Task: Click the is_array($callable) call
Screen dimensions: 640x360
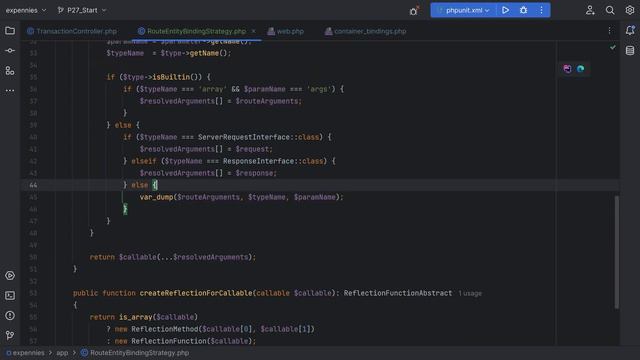Action: pos(158,317)
